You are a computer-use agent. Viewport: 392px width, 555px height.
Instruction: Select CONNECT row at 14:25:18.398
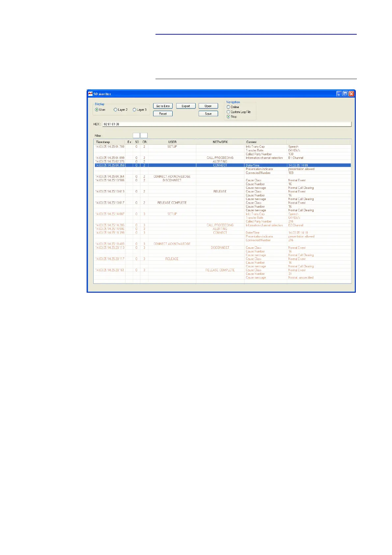[222, 233]
